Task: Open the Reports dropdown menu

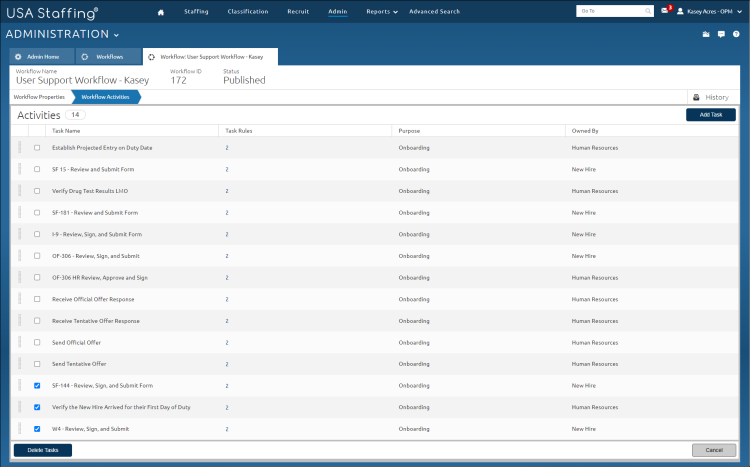Action: click(x=382, y=11)
